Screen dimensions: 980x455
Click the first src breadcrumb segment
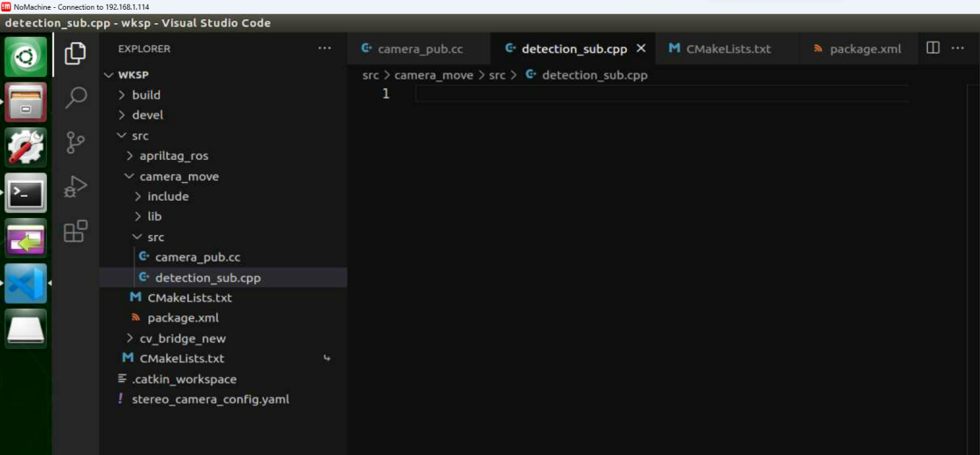370,75
